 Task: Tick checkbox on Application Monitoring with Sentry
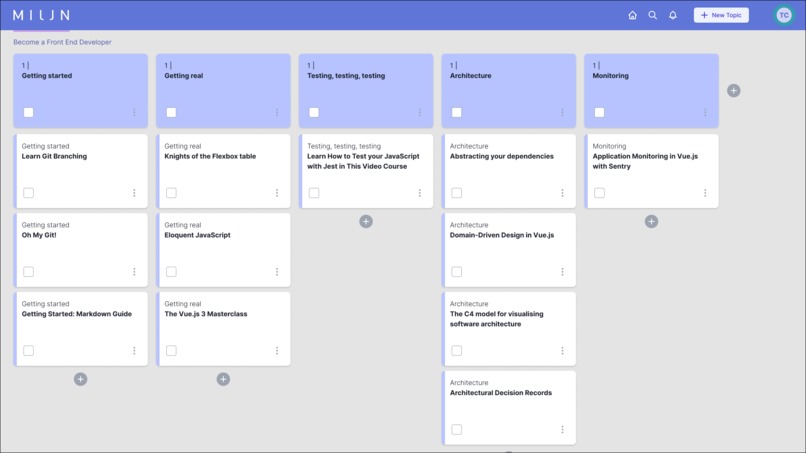tap(599, 193)
